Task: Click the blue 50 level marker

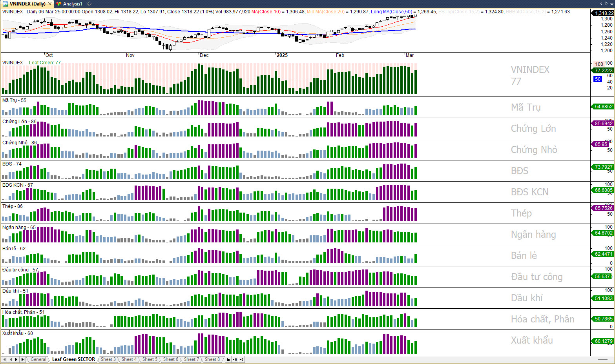Action: (597, 79)
